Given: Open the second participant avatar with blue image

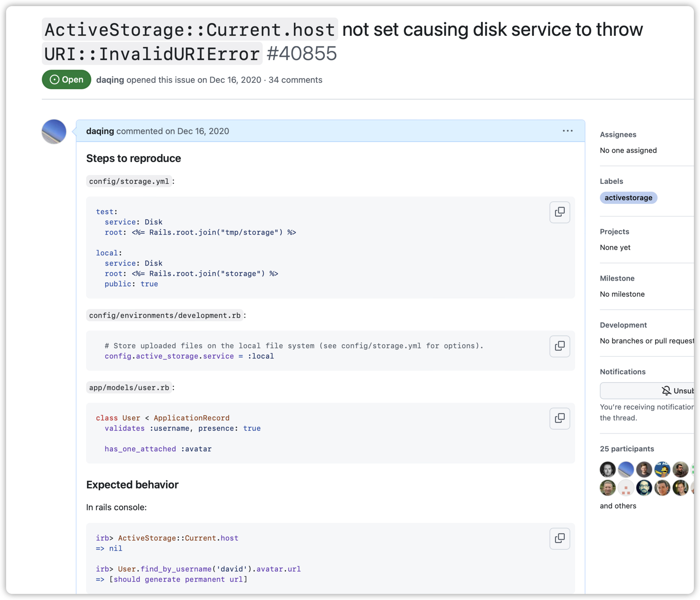Looking at the screenshot, I should point(626,469).
